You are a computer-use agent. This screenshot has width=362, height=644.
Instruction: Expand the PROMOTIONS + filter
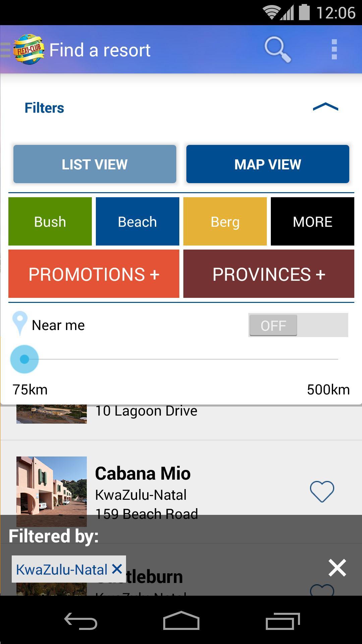(94, 274)
